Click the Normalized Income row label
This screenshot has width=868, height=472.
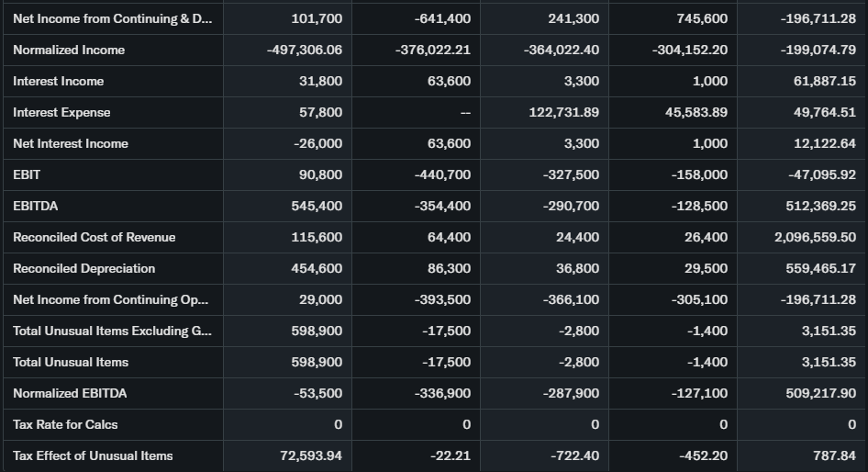click(x=69, y=50)
